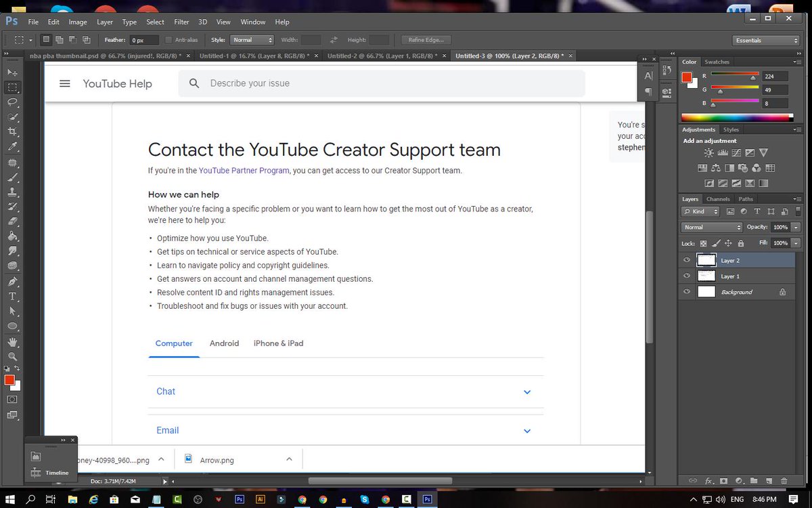This screenshot has width=812, height=508.
Task: Switch foreground and background colors
Action: pos(17,368)
